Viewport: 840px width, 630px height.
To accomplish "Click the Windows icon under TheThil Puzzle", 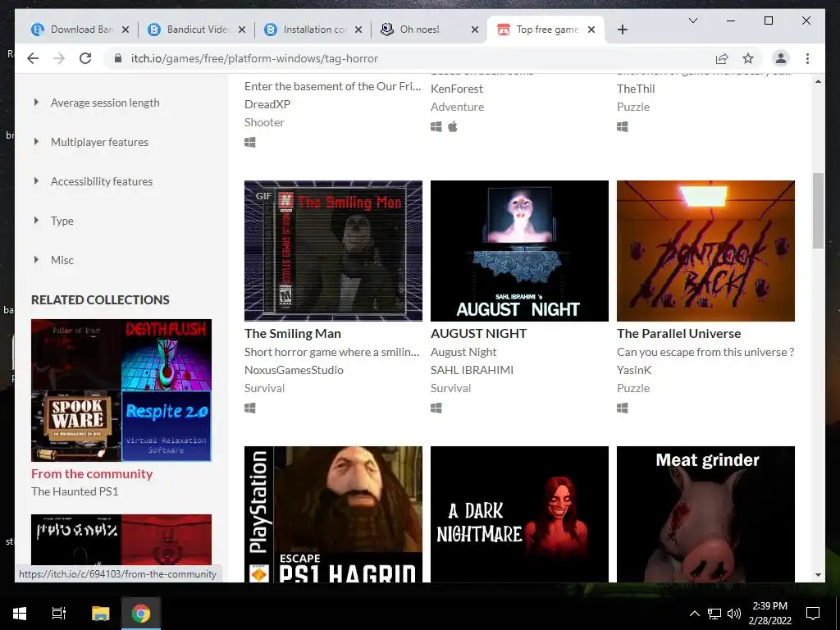I will [x=622, y=126].
